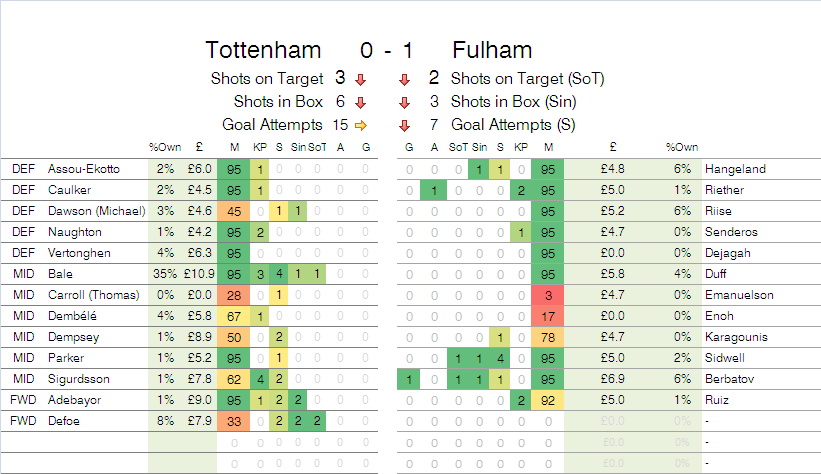Select the Defoe player row name

coord(64,421)
